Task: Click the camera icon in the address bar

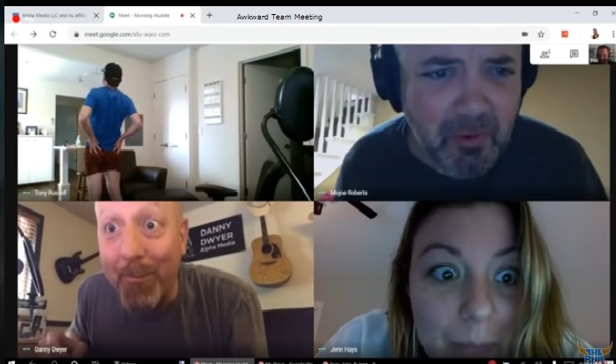Action: [x=524, y=34]
